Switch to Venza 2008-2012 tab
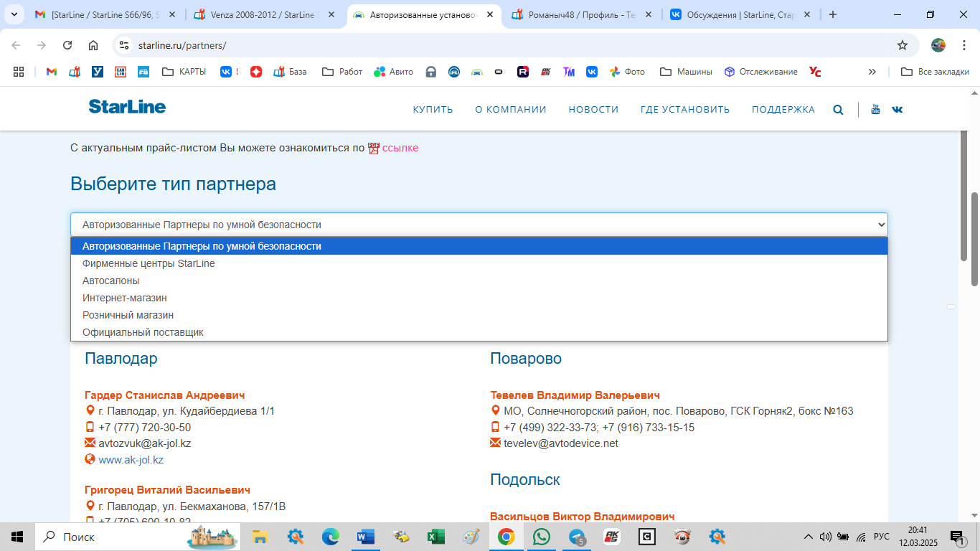 [x=264, y=14]
